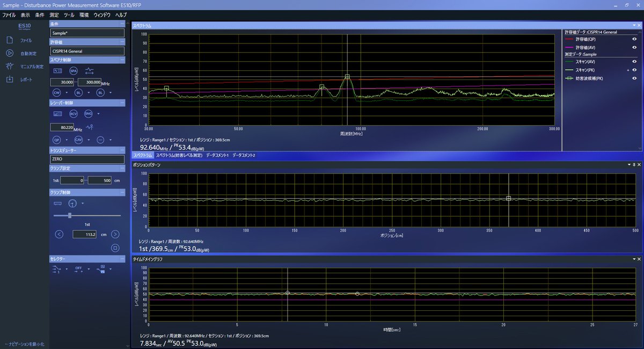Hide the スキャン(AV) trace
644x349 pixels.
634,62
